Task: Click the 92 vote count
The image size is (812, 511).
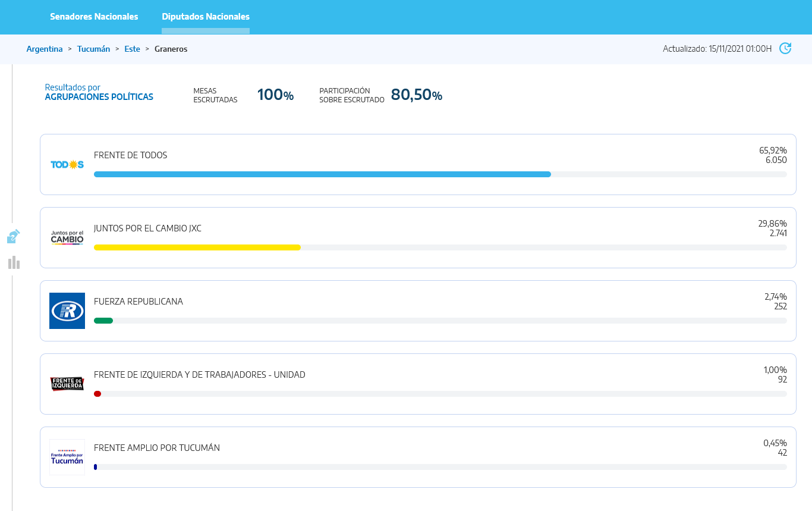Action: pos(782,380)
